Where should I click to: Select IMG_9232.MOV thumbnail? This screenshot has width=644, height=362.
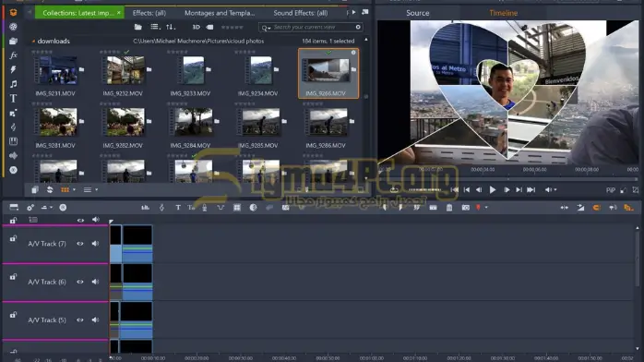click(123, 71)
